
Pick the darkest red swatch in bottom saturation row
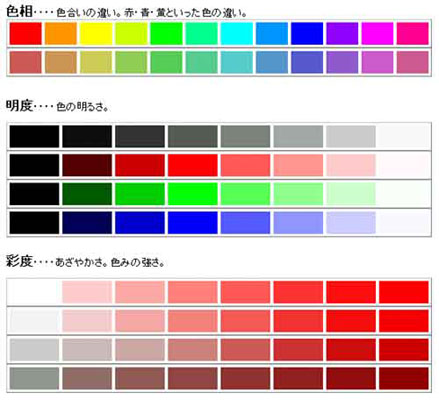[404, 378]
